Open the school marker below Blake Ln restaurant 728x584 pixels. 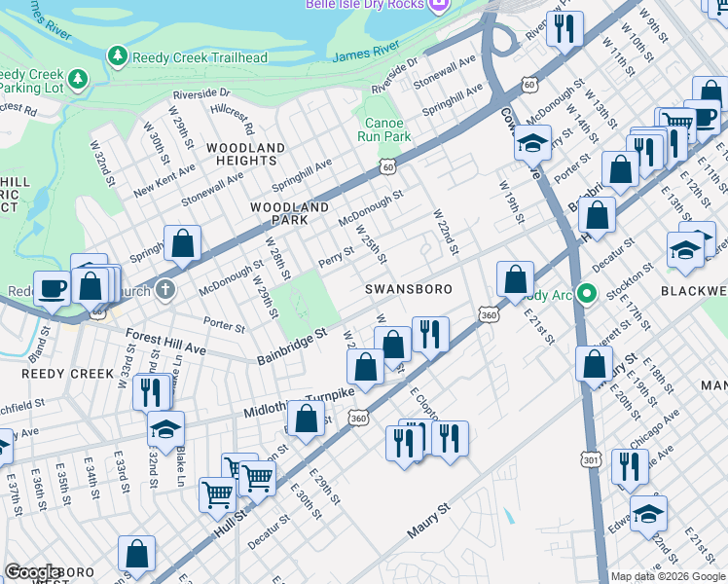point(165,430)
